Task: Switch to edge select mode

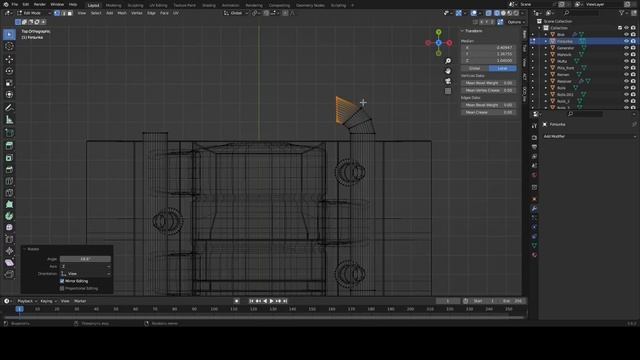Action: [63, 13]
